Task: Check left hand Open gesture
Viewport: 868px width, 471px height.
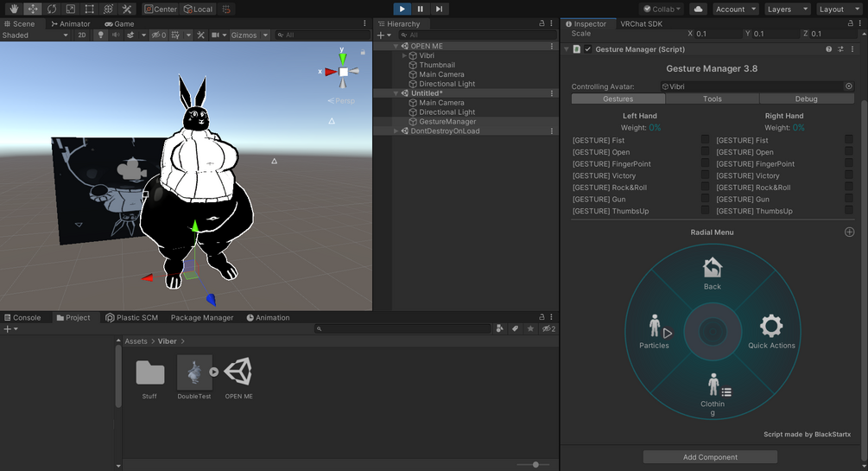Action: (x=705, y=151)
